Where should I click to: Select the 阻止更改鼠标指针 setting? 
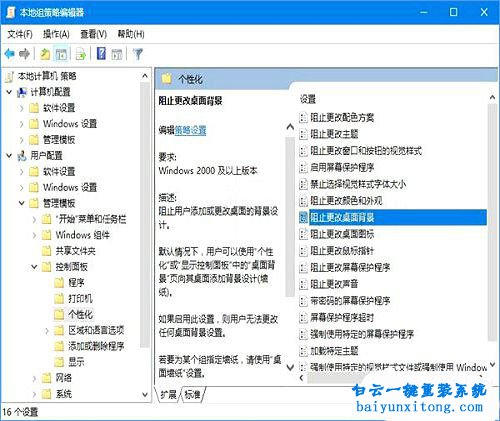[342, 251]
